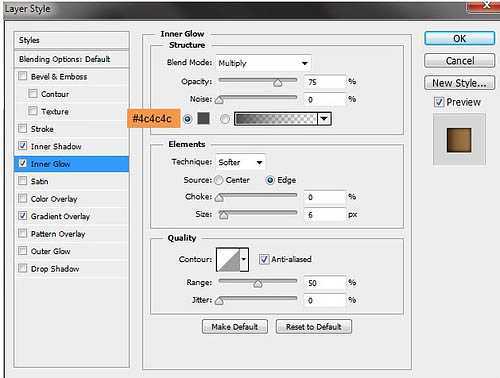Screen dimensions: 500x378
Task: Enable the Bevel & Emboss checkbox
Action: point(22,76)
